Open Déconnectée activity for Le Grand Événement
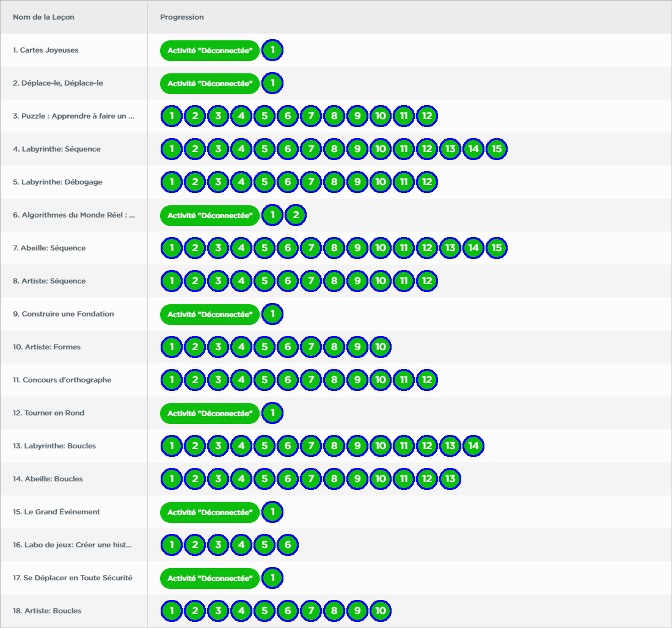This screenshot has width=672, height=628. point(210,512)
